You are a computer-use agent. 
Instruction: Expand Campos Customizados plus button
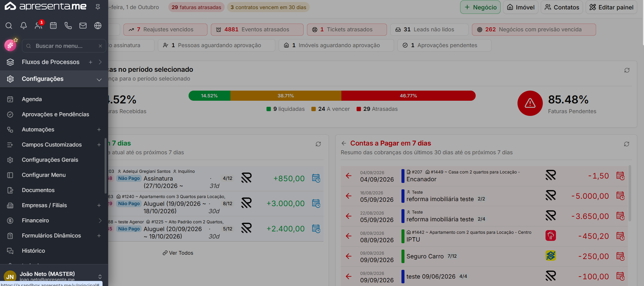point(99,145)
